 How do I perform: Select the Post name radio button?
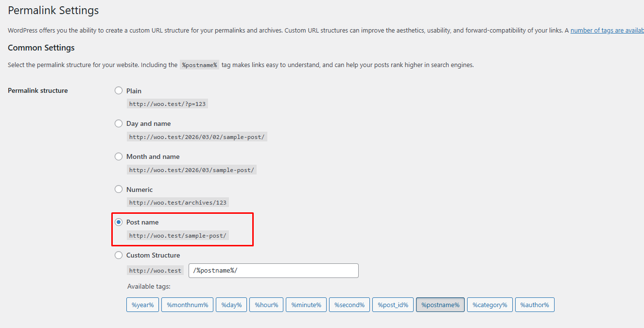tap(119, 222)
